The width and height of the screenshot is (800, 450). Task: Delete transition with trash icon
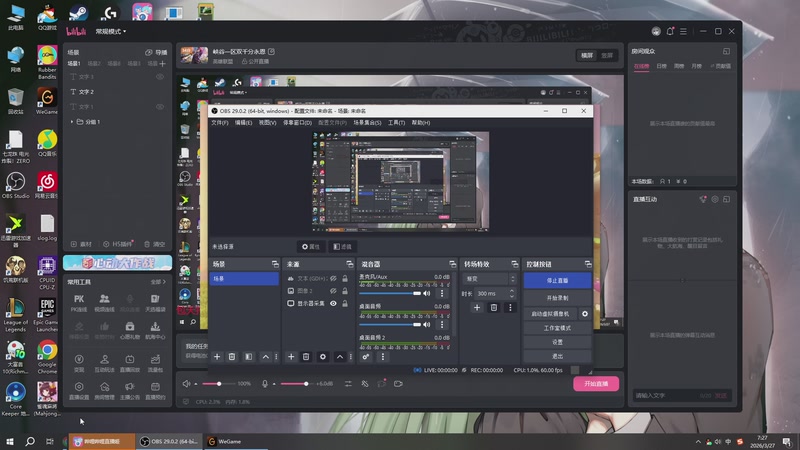tap(493, 308)
